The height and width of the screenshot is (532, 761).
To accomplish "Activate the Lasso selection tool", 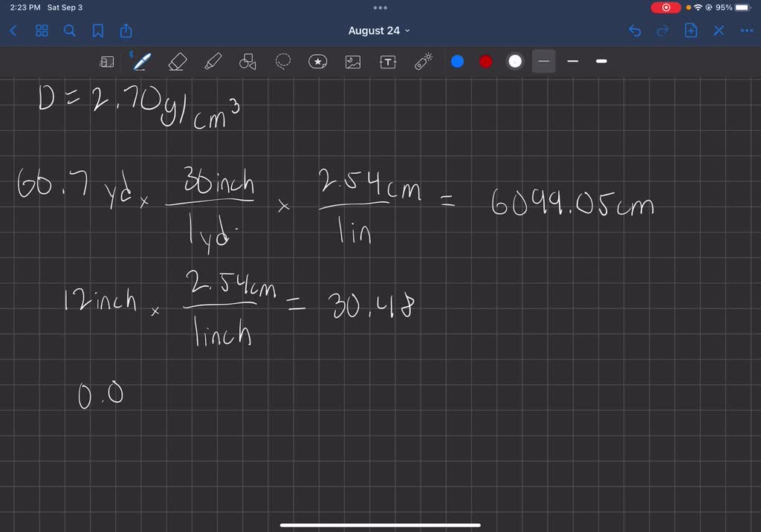I will coord(283,62).
